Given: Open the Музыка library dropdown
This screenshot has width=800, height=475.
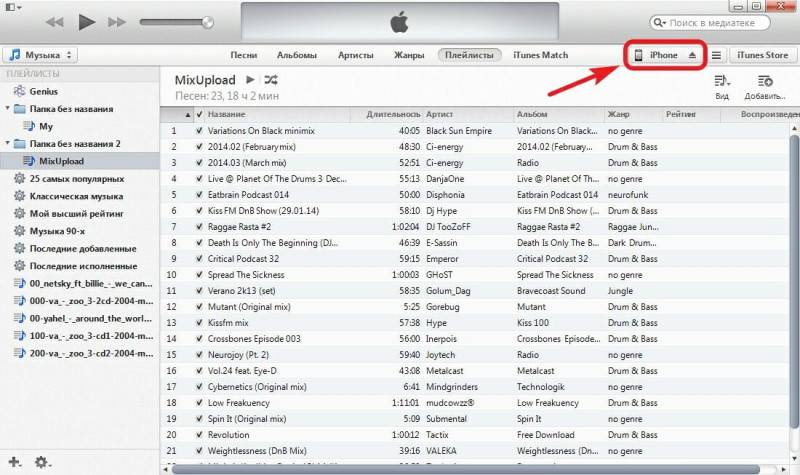Looking at the screenshot, I should 43,55.
